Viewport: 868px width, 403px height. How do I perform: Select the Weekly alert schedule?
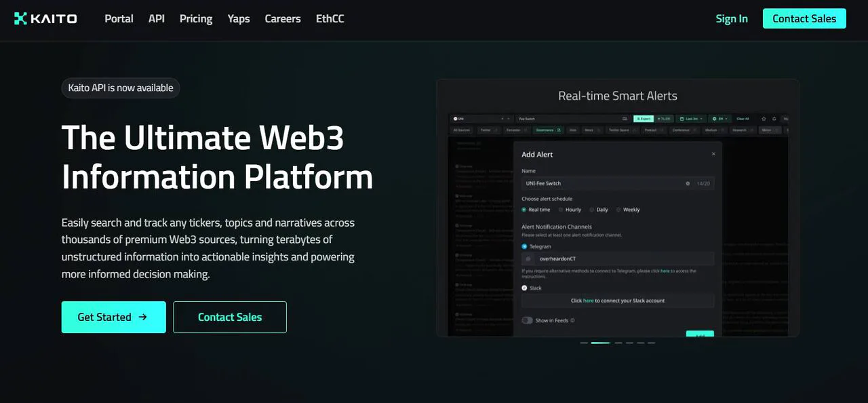click(x=628, y=210)
